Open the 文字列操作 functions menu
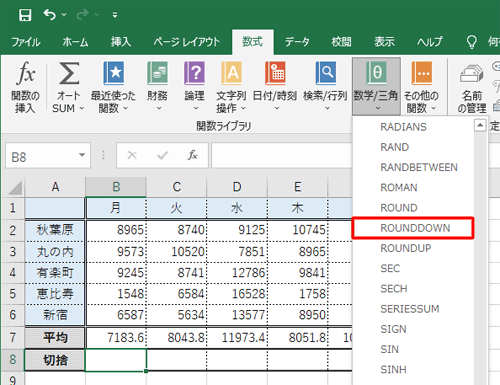500x385 pixels. click(x=231, y=87)
